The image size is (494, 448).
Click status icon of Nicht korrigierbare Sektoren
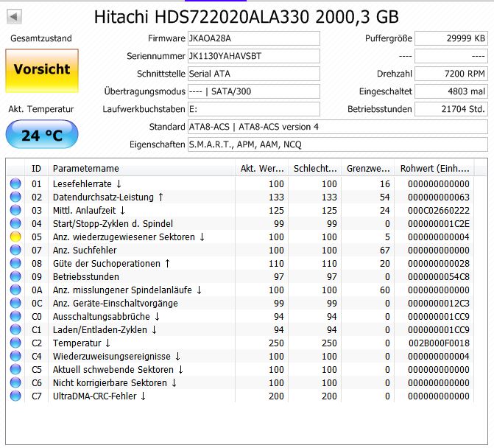tap(15, 382)
